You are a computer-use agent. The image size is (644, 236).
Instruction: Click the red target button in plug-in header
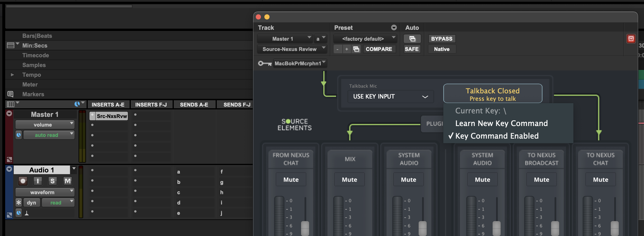point(631,39)
